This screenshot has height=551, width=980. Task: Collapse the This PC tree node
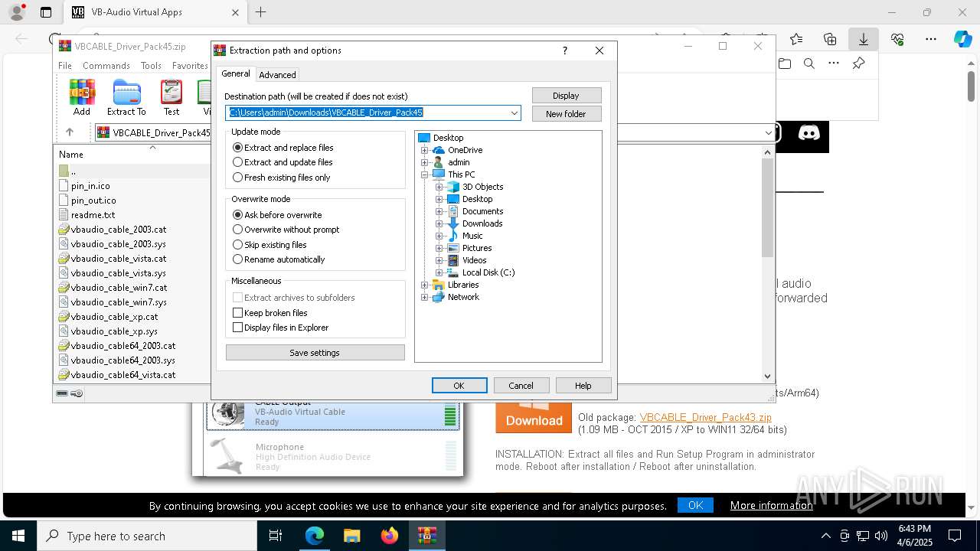[x=425, y=174]
